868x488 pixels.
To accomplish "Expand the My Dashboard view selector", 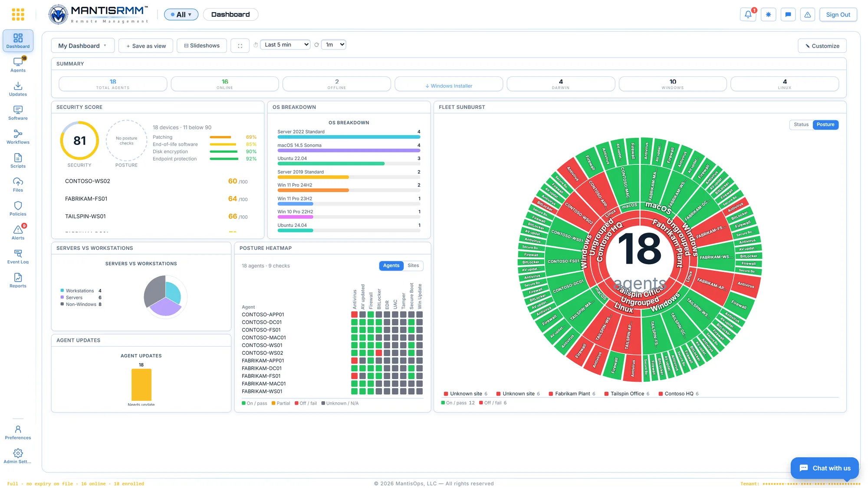I will pyautogui.click(x=82, y=46).
